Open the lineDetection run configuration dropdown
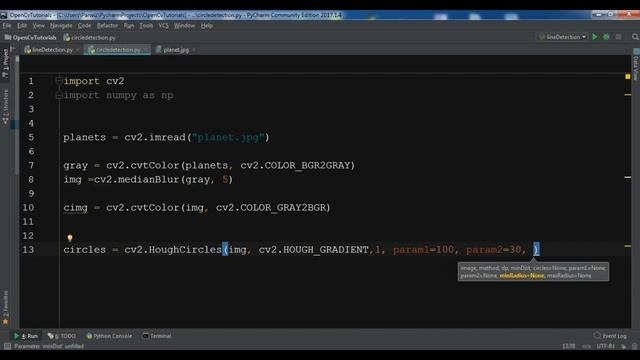Image resolution: width=640 pixels, height=360 pixels. tap(562, 37)
